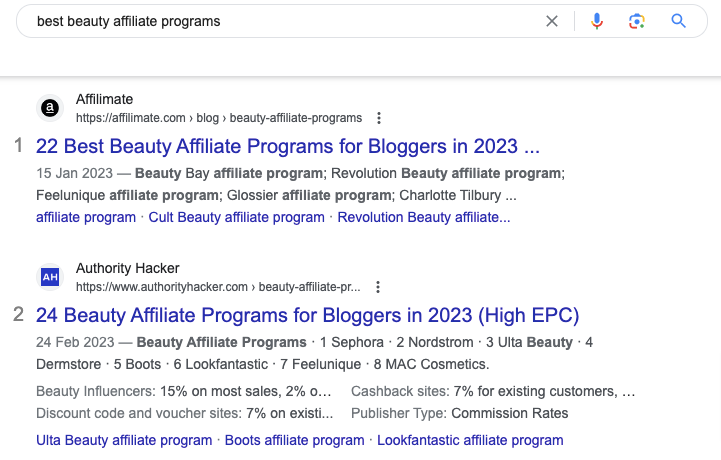The width and height of the screenshot is (721, 460).
Task: Click 'Commission Rates' value text
Action: coord(509,413)
